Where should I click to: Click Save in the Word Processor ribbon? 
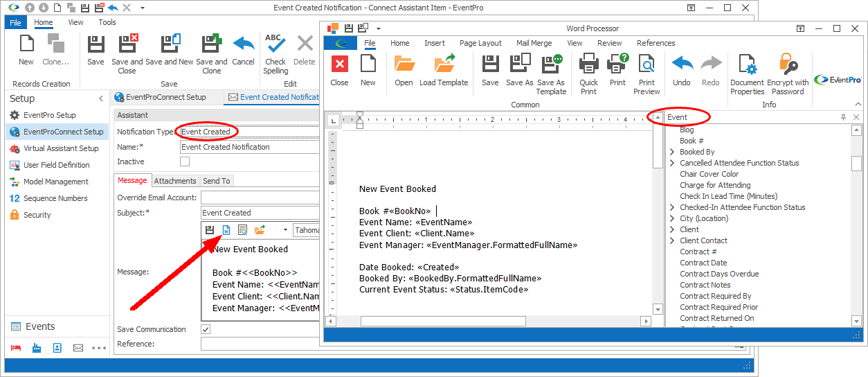pyautogui.click(x=490, y=69)
